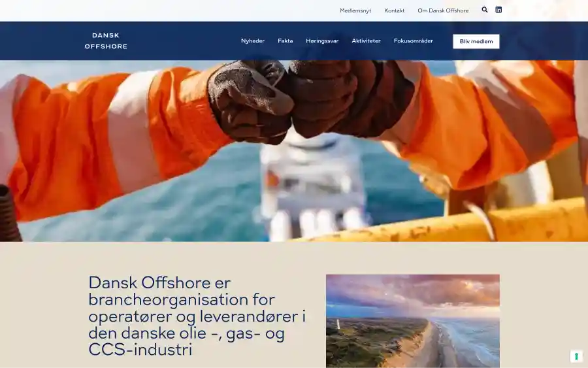Open the search magnifier icon
The height and width of the screenshot is (368, 588).
click(485, 10)
